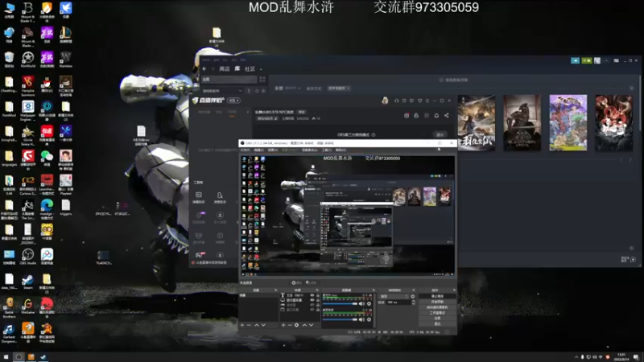Open first audio track settings gear in OBS mixer

coord(369,304)
